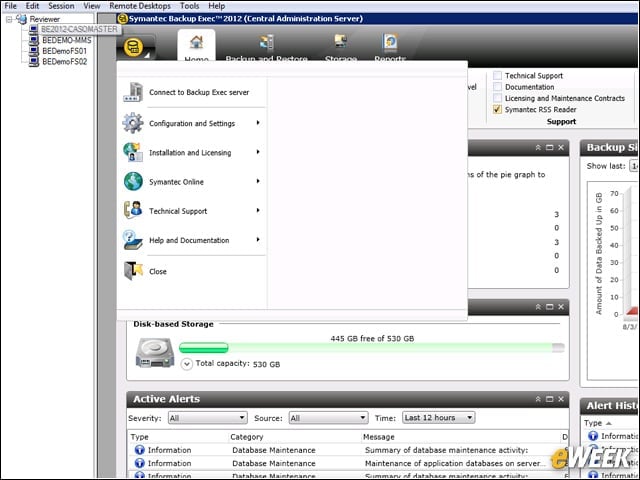
Task: Click '445 GB free of 530 GB' text
Action: [x=372, y=338]
